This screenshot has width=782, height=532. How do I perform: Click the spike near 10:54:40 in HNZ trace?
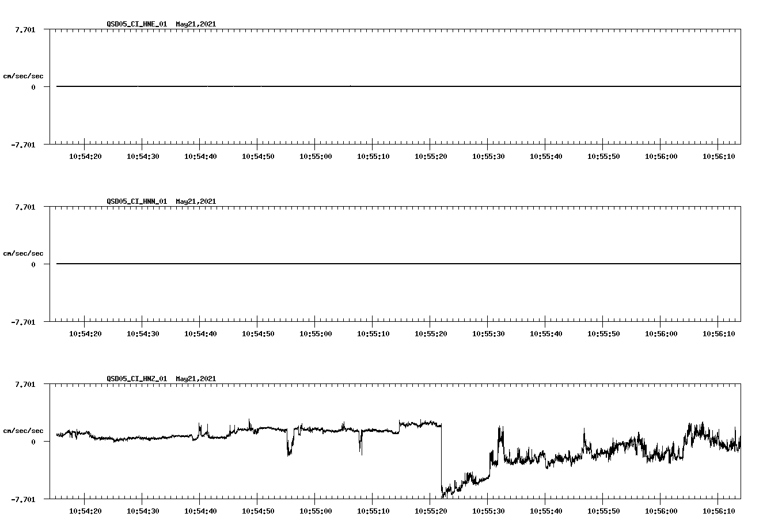200,426
